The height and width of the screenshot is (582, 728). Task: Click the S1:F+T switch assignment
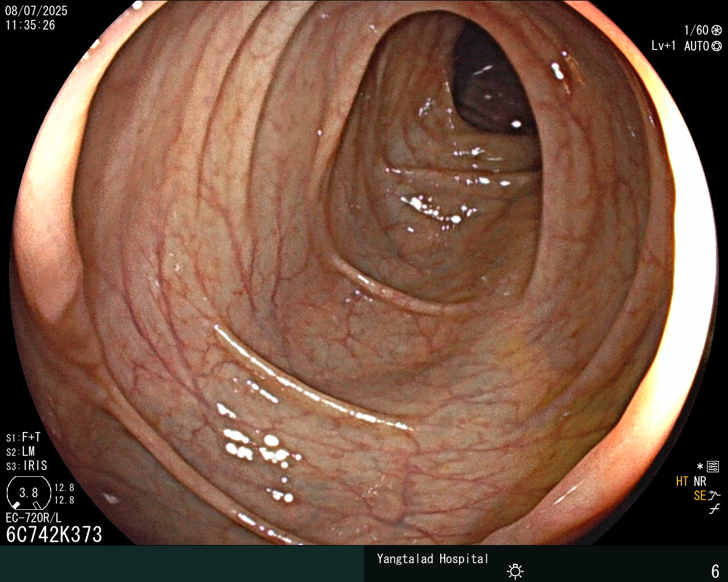23,437
